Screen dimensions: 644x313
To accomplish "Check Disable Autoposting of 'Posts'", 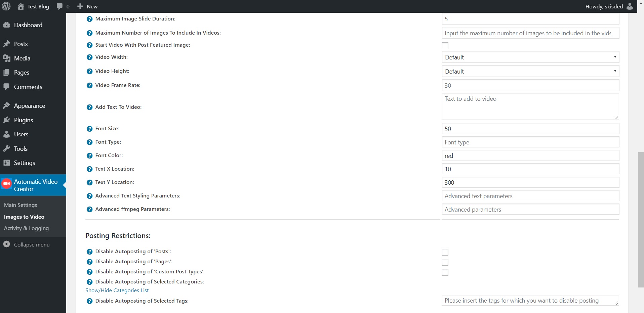I will click(444, 252).
